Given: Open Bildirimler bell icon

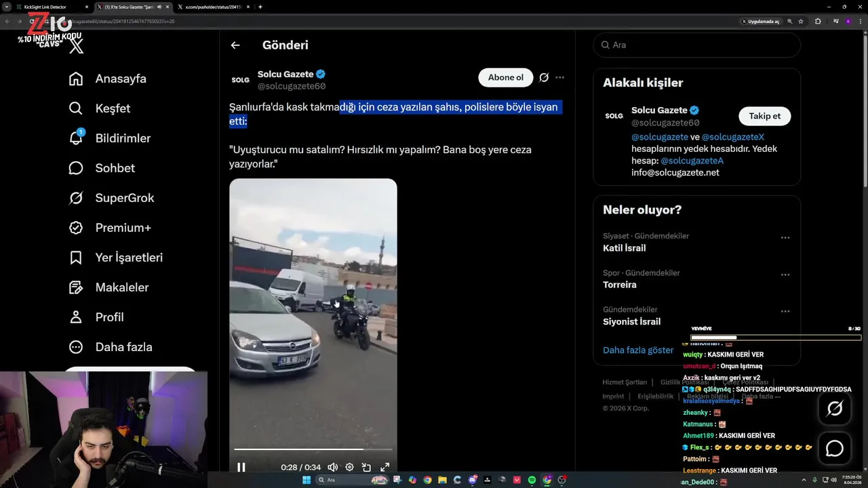Looking at the screenshot, I should [x=76, y=138].
